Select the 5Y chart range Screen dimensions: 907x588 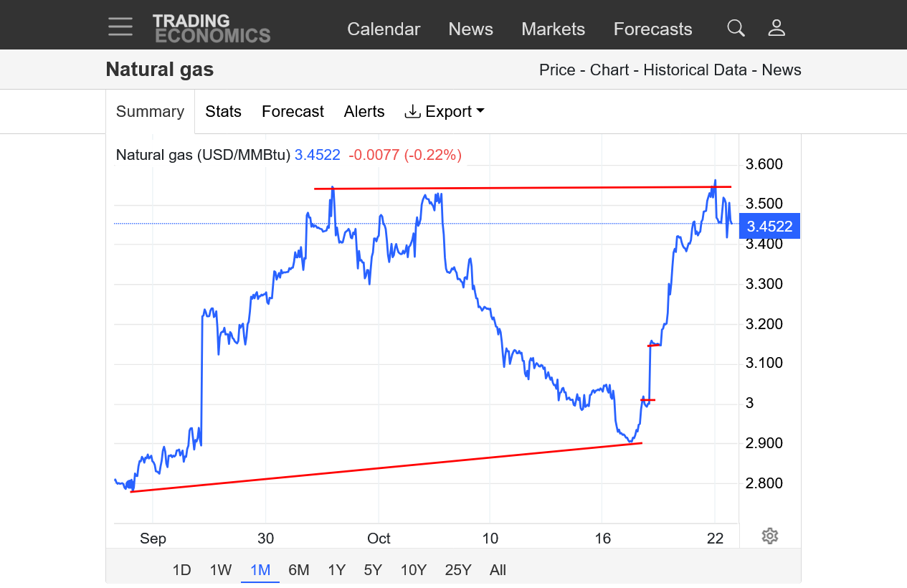373,570
